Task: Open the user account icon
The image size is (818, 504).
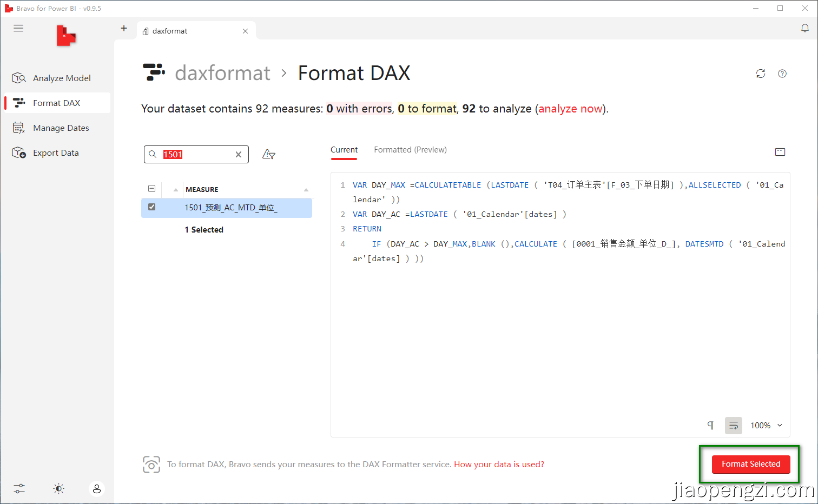Action: 97,489
